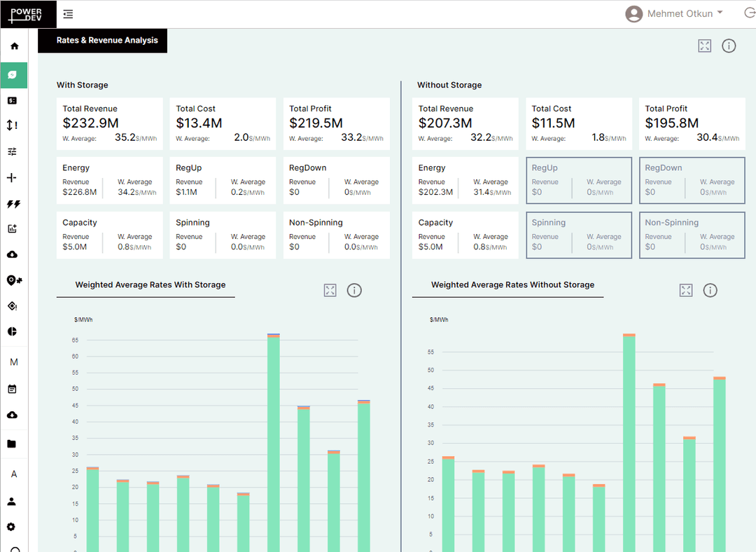Click the logout icon at top right
This screenshot has height=552, width=756.
tap(750, 13)
